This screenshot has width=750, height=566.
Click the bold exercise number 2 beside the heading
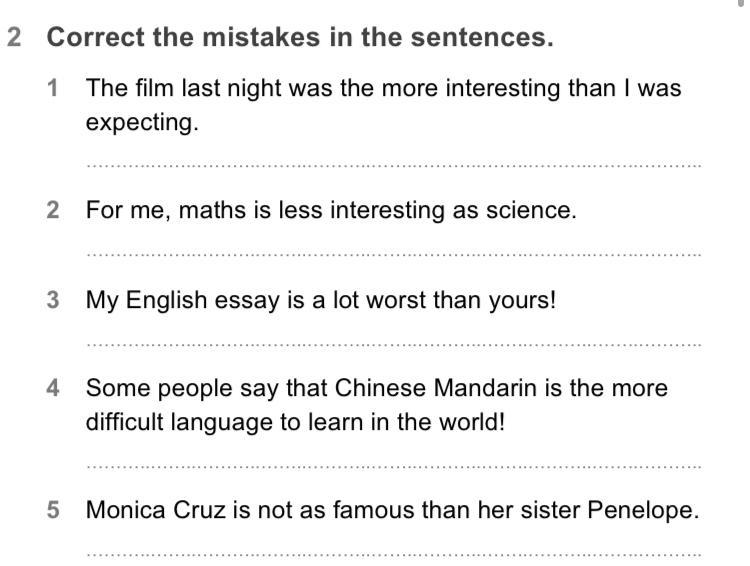pyautogui.click(x=14, y=37)
